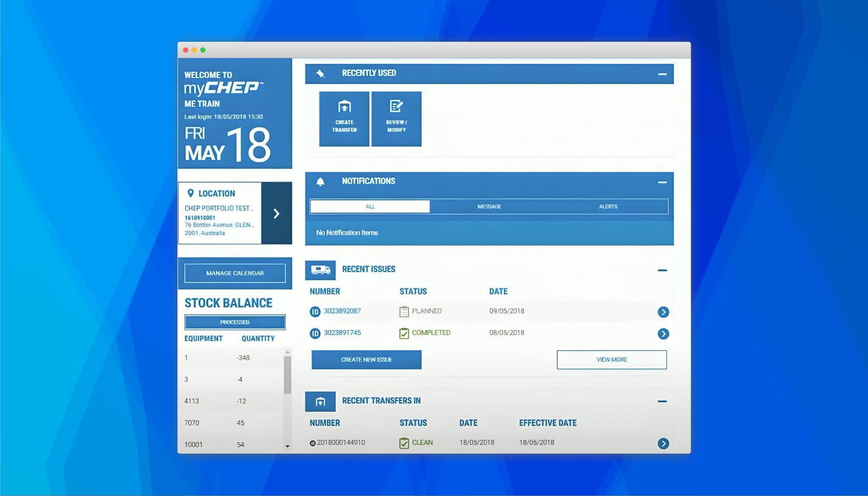Open details arrow for transfer 2018000144910
868x496 pixels.
[x=663, y=443]
